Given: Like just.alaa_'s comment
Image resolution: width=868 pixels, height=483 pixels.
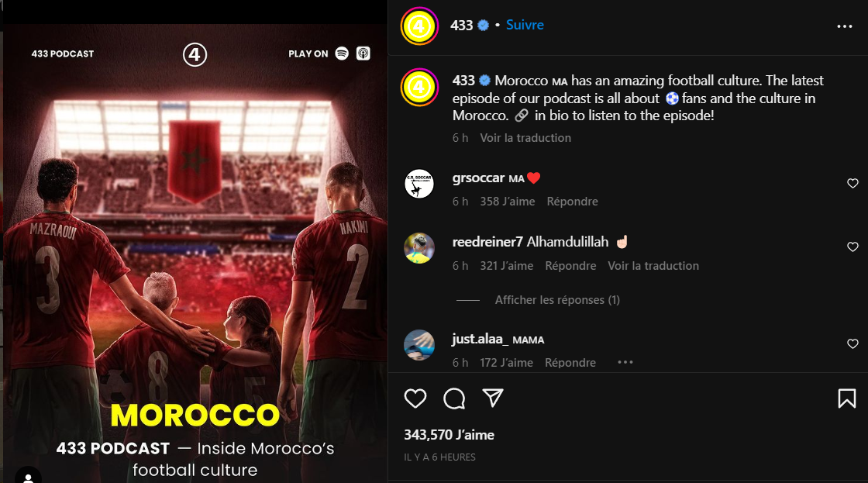Looking at the screenshot, I should click(x=852, y=344).
